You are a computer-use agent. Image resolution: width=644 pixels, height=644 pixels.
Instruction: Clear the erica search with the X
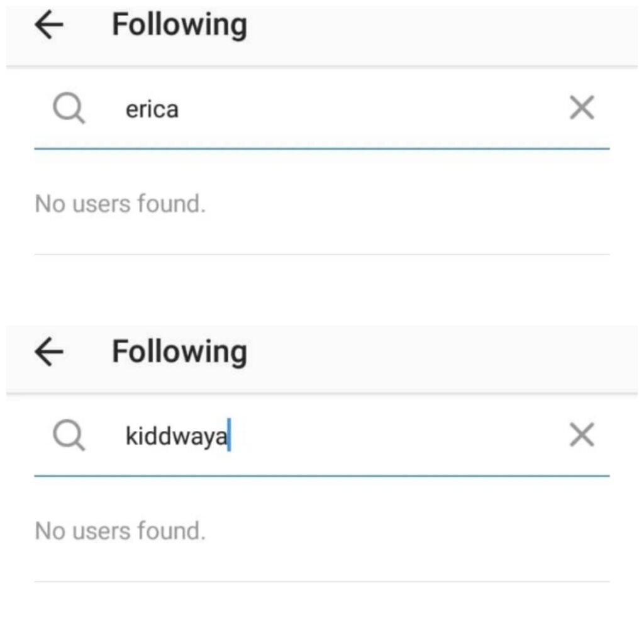tap(582, 109)
